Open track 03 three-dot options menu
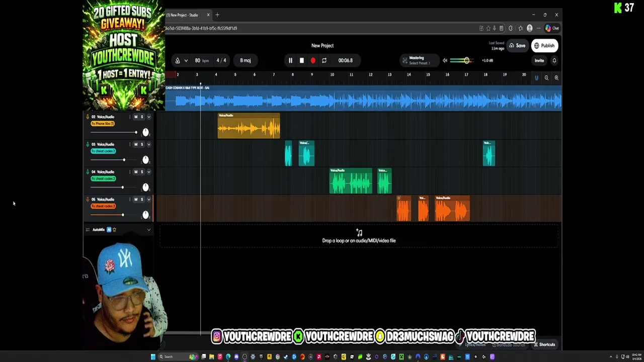 click(129, 144)
